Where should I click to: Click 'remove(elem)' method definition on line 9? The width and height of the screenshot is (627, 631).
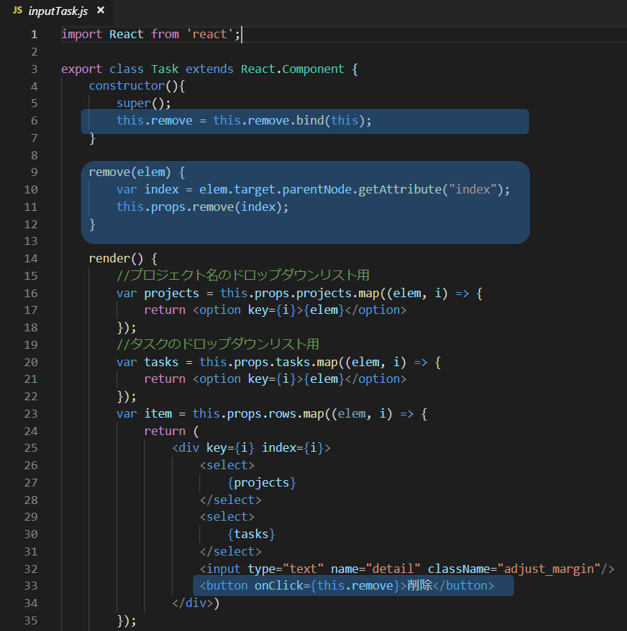(x=130, y=172)
